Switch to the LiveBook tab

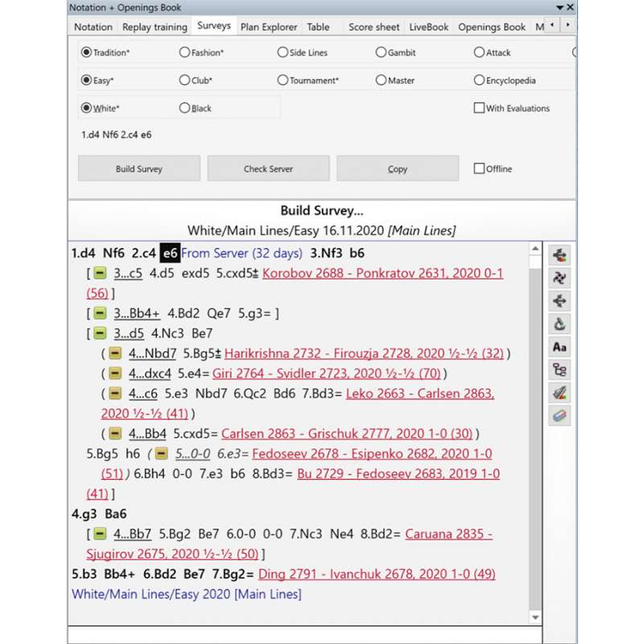coord(429,27)
